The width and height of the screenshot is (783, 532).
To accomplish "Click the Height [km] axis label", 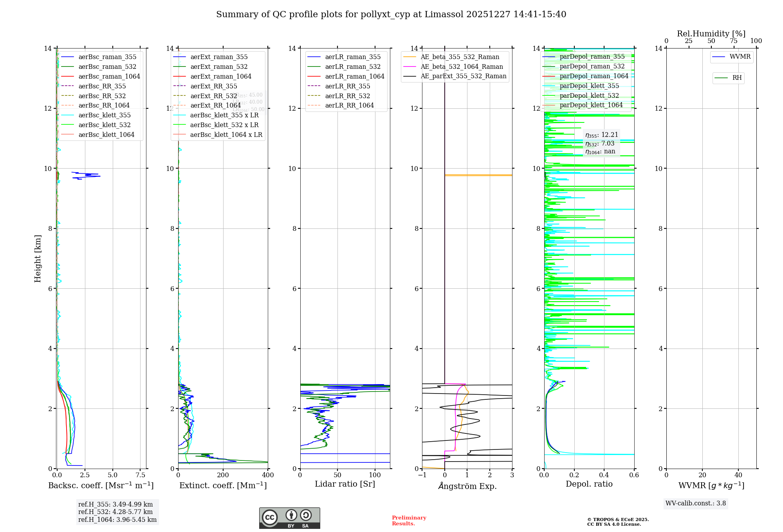I will [38, 259].
